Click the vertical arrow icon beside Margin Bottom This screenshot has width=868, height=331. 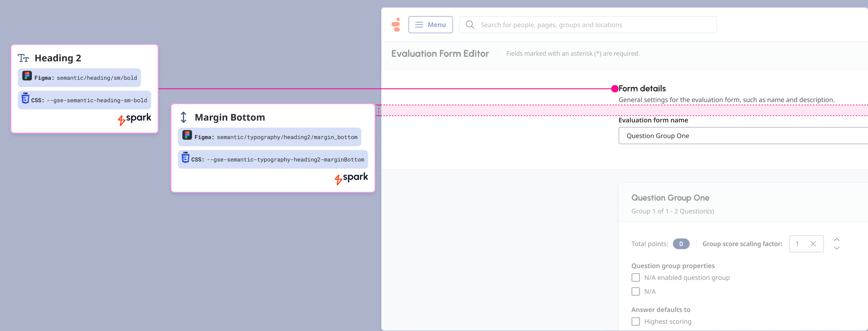(183, 117)
